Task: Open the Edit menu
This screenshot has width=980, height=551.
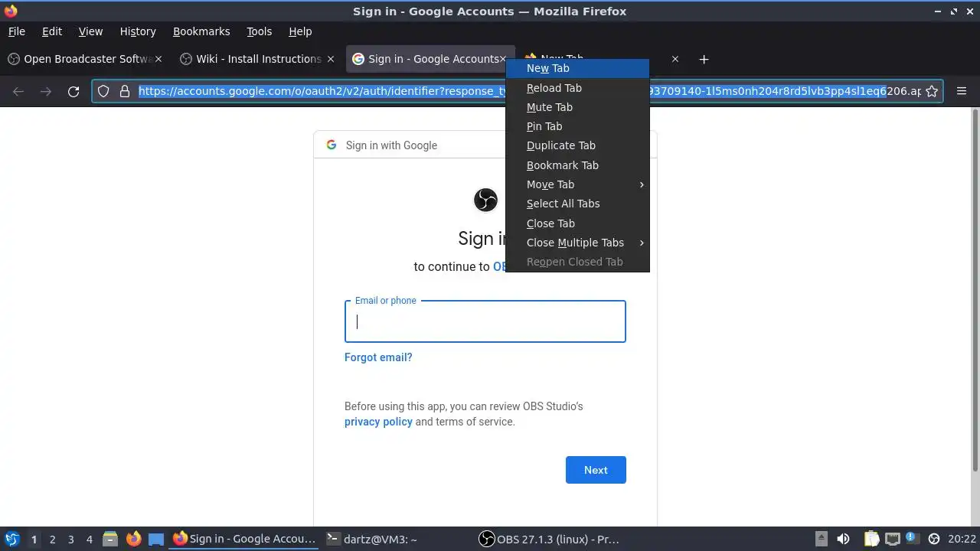Action: point(52,31)
